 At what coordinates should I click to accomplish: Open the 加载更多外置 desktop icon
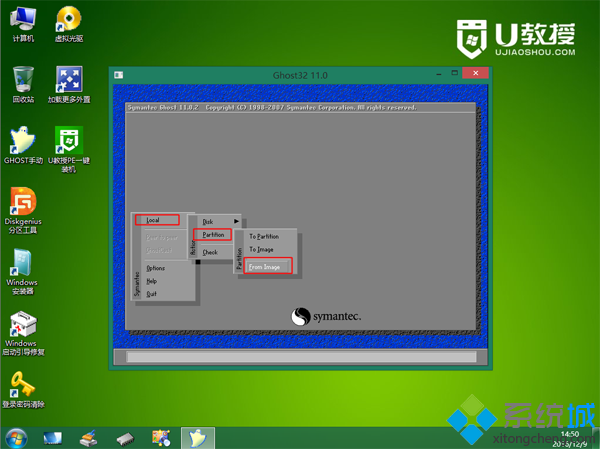click(x=69, y=85)
